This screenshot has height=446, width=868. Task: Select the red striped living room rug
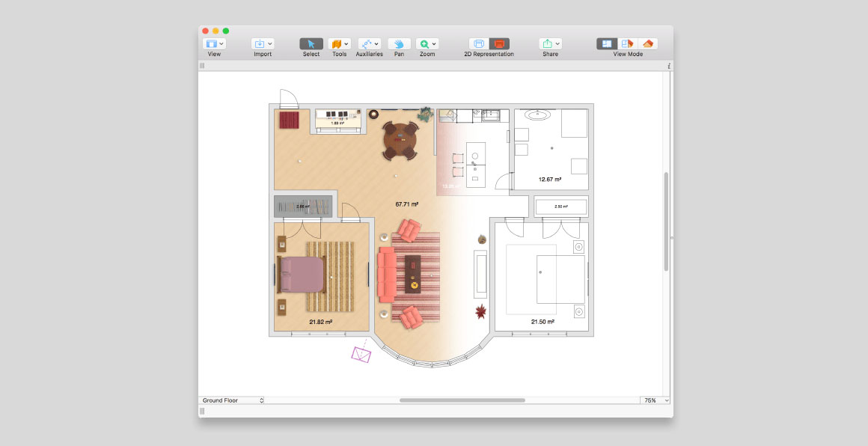point(416,277)
